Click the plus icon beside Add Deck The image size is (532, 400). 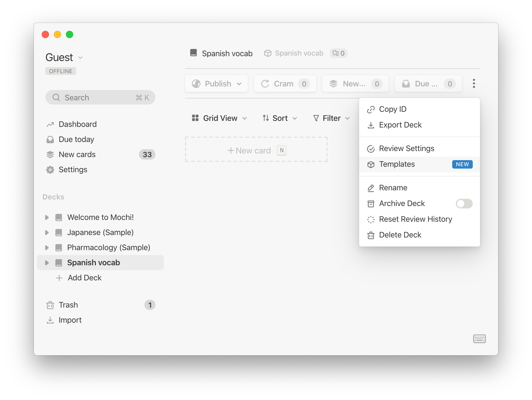point(59,278)
